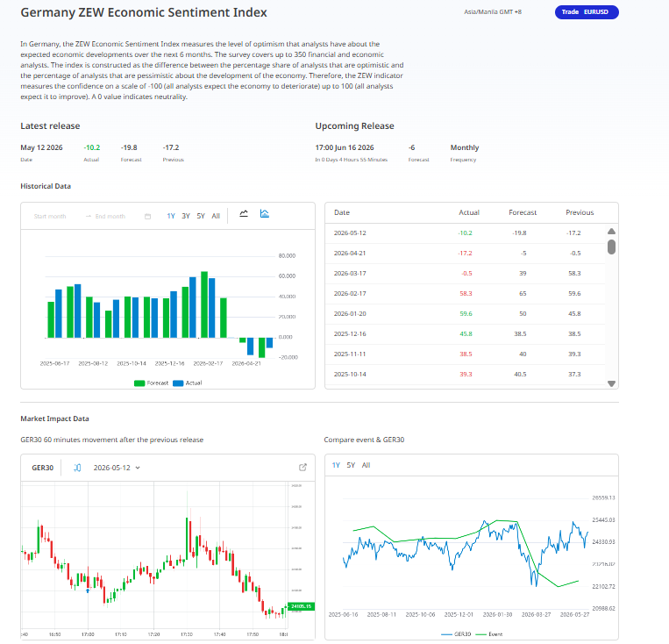Screen dimensions: 669x644
Task: Select 3Y range in Historical Data chart
Action: (x=186, y=216)
